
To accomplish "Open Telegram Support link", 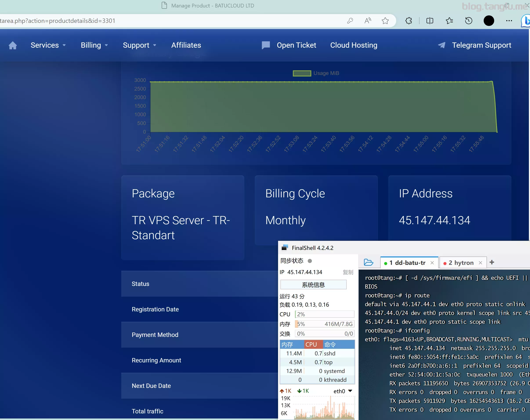I will point(481,45).
